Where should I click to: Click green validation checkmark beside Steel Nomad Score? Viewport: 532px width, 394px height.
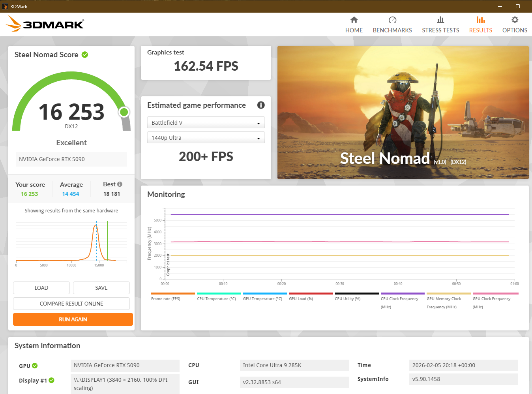[x=85, y=54]
